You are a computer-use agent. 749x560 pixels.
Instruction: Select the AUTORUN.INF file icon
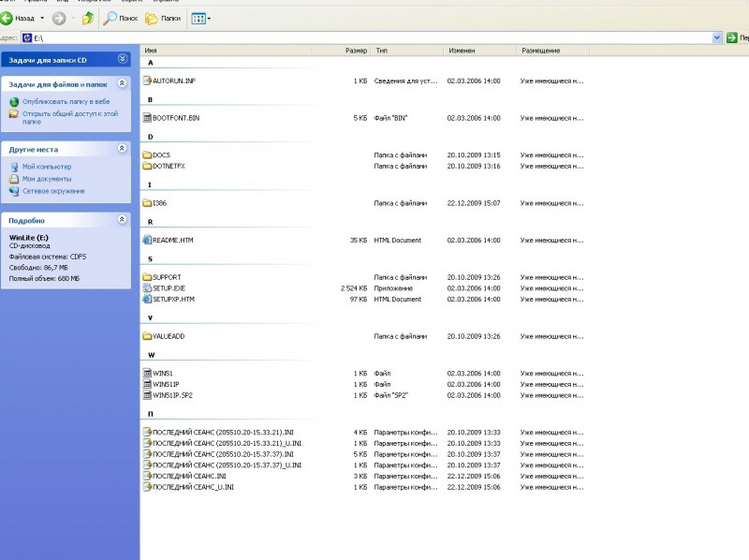pyautogui.click(x=147, y=81)
